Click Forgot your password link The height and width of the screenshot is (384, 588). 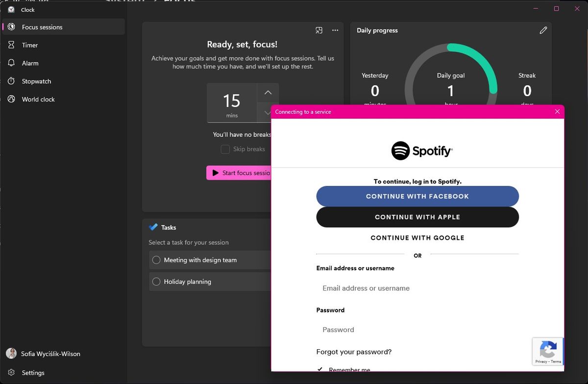[354, 352]
